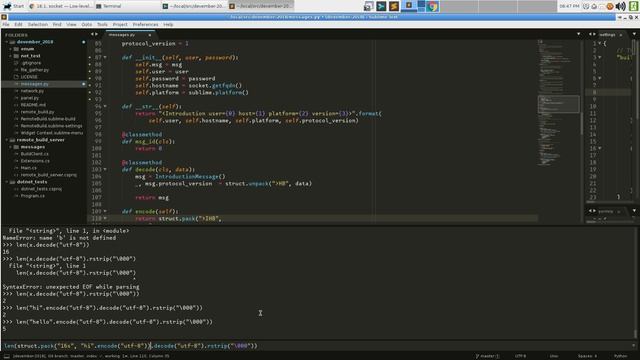
Task: Switch to the socket browser window task
Action: tap(60, 6)
